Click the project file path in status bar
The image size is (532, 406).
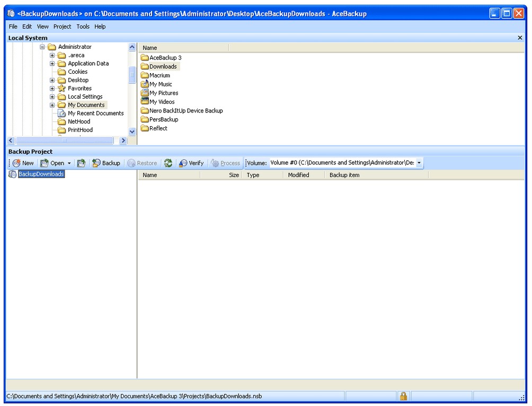click(x=135, y=396)
